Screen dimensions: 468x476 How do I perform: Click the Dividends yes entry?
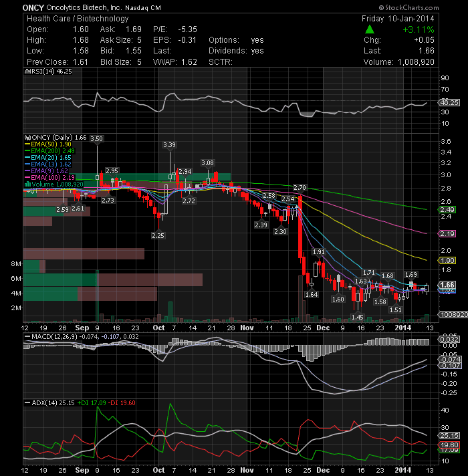coord(236,51)
